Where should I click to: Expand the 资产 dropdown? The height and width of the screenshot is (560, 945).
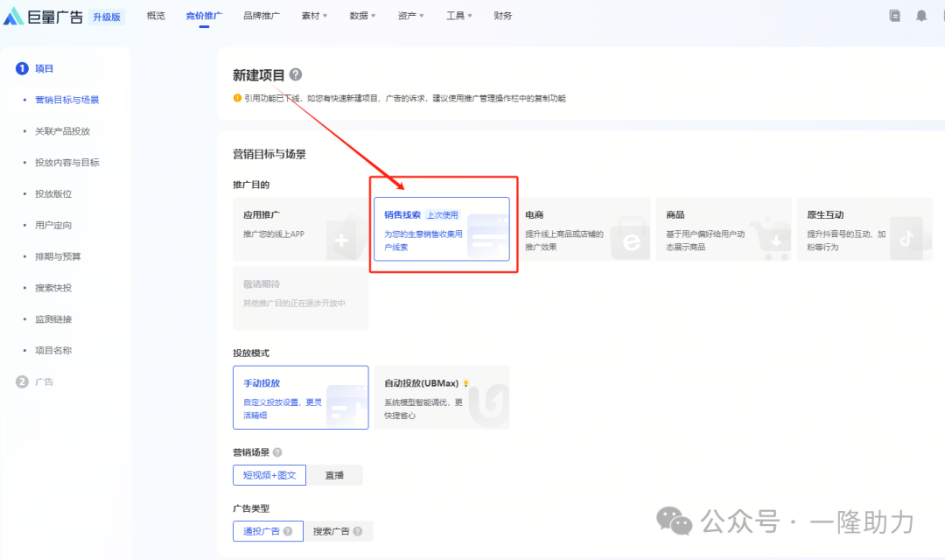pos(409,15)
